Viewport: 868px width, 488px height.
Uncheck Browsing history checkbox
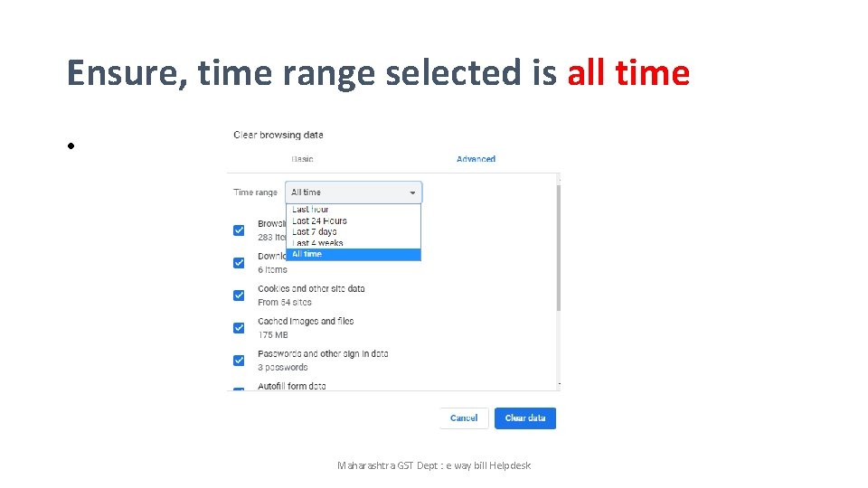click(x=239, y=230)
